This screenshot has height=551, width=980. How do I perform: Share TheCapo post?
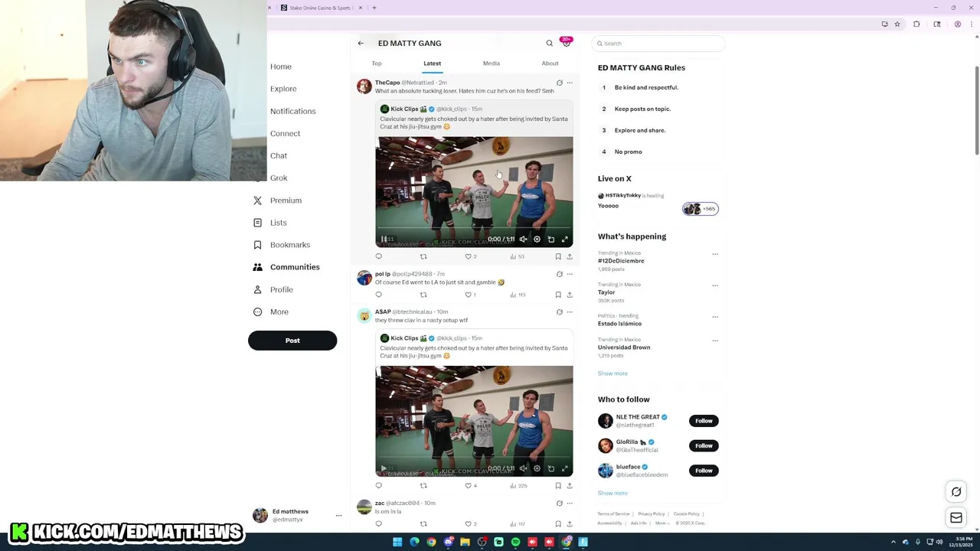coord(570,256)
